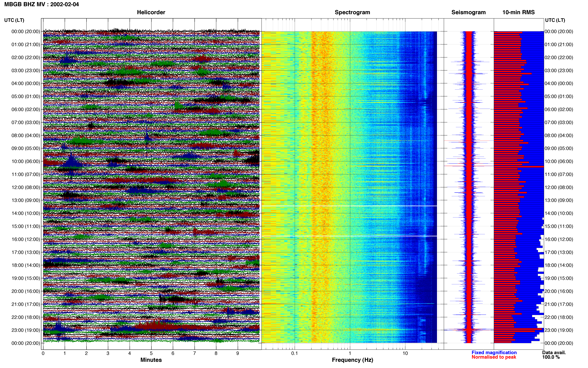Click the left time label '10:00 (06:00)'
The width and height of the screenshot is (588, 368).
click(26, 161)
